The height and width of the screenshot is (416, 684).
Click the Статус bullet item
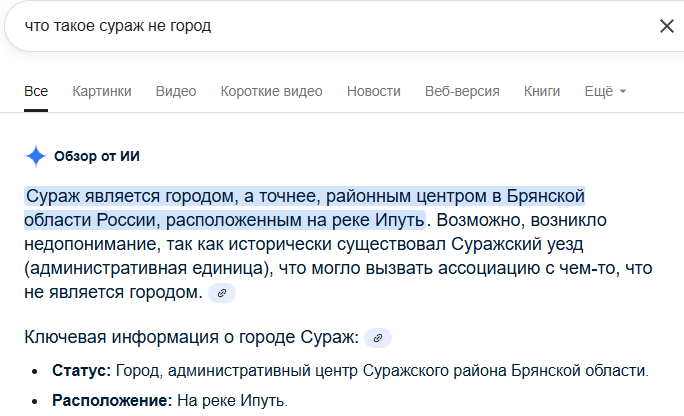point(350,371)
